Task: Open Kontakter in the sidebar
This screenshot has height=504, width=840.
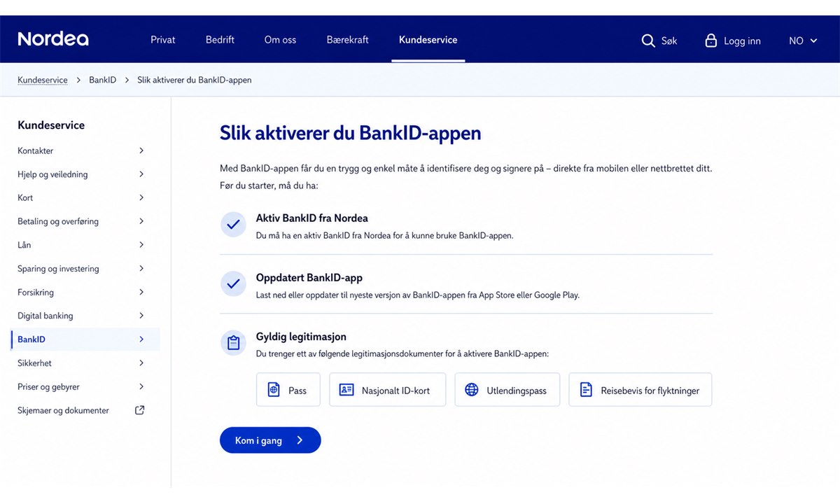Action: [36, 150]
